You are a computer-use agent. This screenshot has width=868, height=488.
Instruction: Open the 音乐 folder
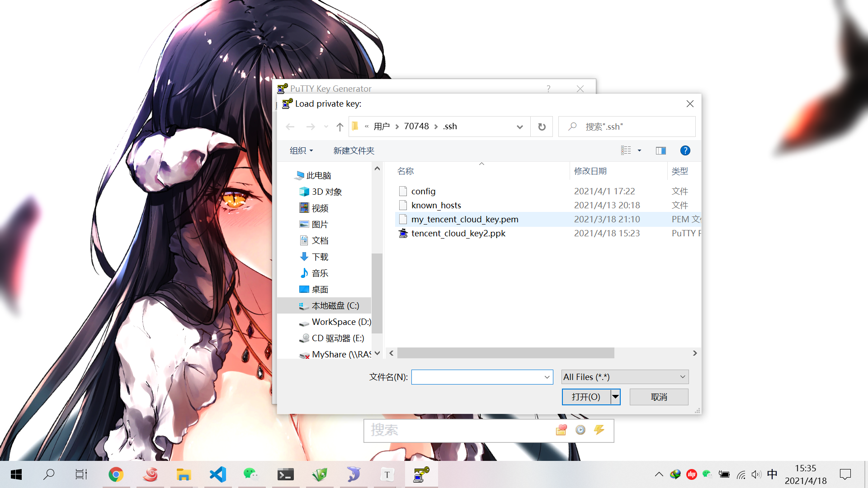[314, 273]
